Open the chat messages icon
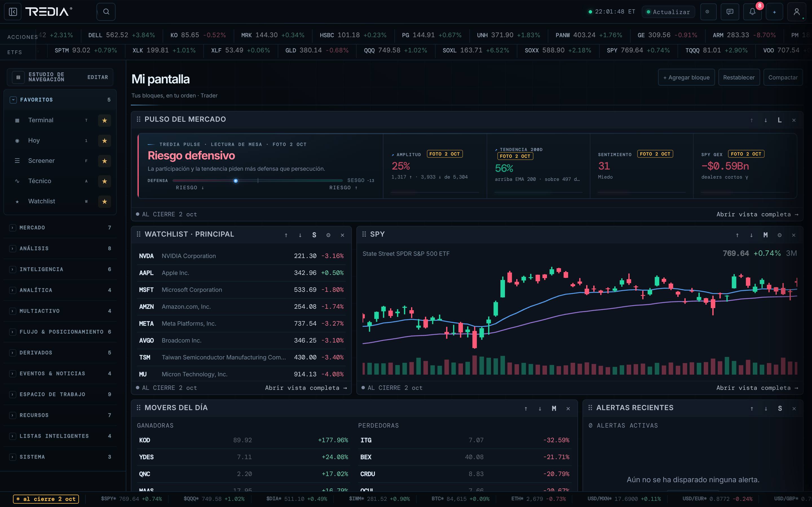 point(730,12)
